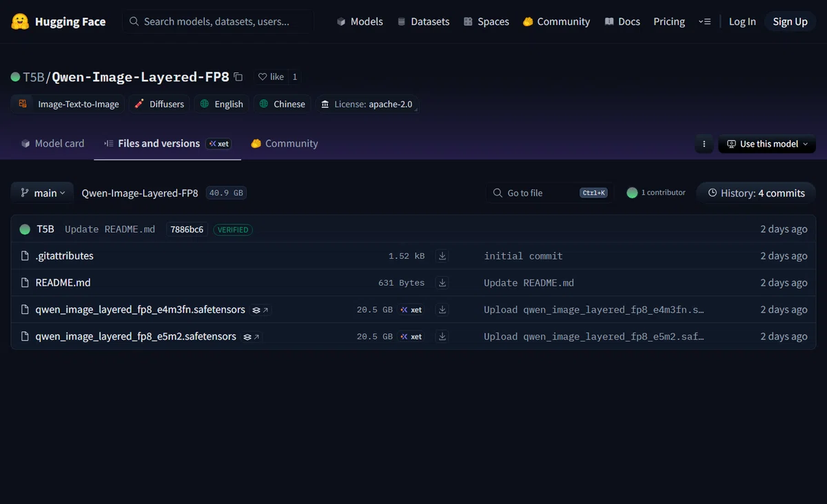Image resolution: width=827 pixels, height=504 pixels.
Task: Go to Models in the navbar
Action: click(360, 21)
